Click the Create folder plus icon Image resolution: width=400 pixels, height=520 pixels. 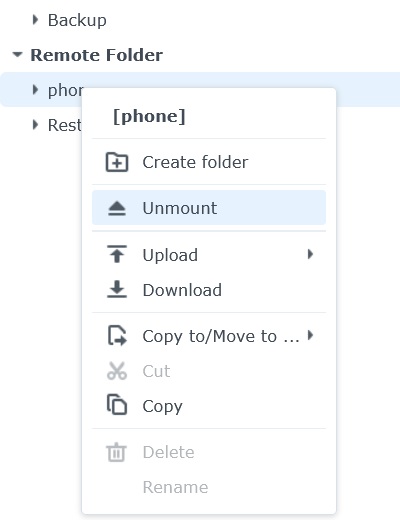[x=117, y=162]
